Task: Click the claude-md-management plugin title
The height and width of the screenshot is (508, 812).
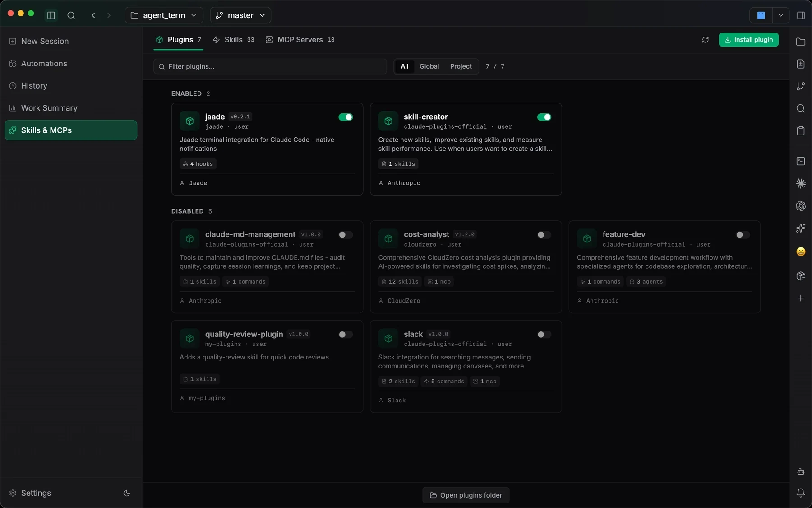Action: [x=250, y=234]
